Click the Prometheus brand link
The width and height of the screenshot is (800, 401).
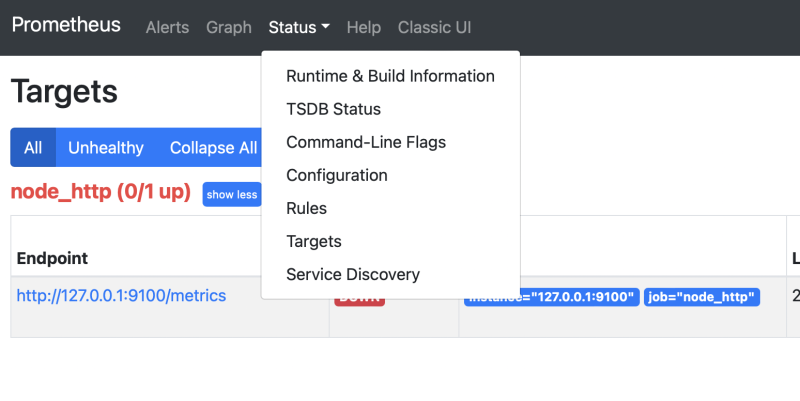pos(66,25)
